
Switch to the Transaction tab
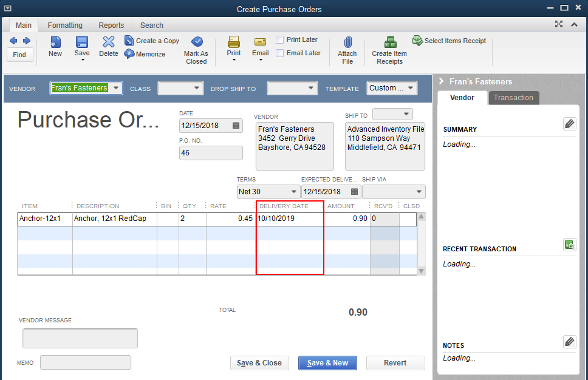(513, 98)
